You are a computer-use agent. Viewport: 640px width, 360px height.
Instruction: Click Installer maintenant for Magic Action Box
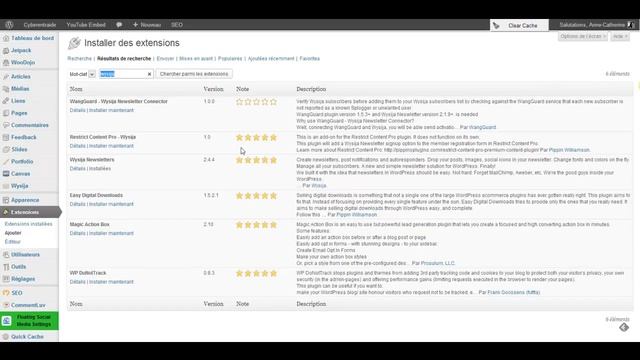pyautogui.click(x=111, y=233)
